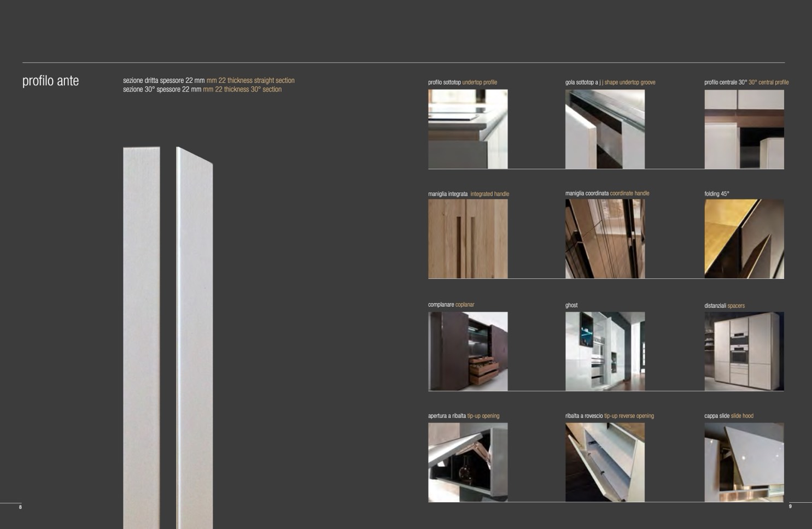812x529 pixels.
Task: Click the straight section door profile image
Action: (x=142, y=336)
